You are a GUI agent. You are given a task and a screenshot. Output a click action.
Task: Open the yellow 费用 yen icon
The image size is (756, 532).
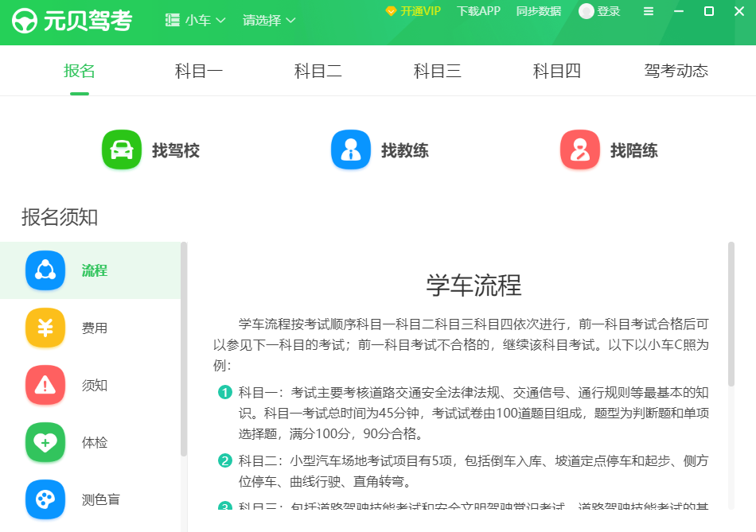[x=45, y=328]
